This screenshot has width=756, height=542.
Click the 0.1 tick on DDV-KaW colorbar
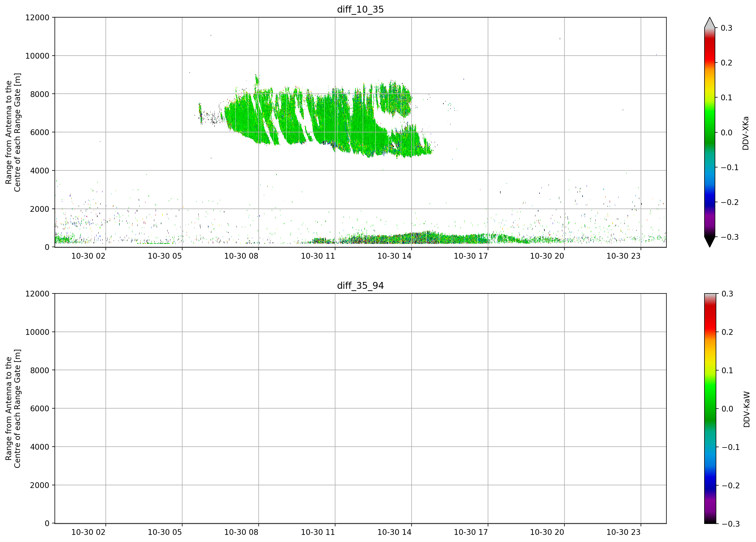tap(727, 370)
